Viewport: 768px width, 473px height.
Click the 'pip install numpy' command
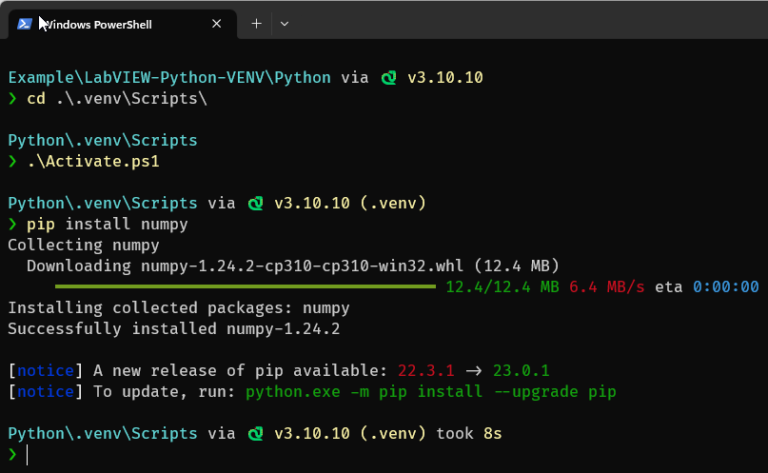[x=107, y=224]
